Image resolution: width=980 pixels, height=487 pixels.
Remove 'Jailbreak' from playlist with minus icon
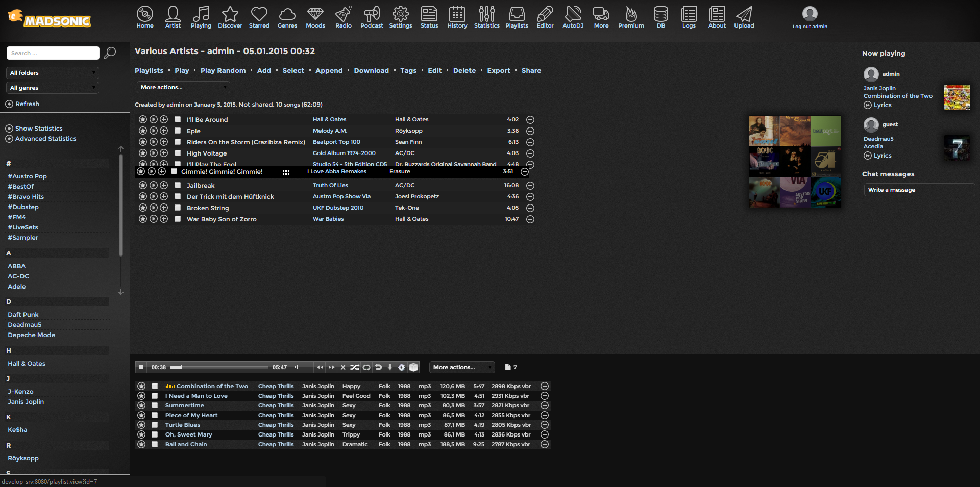coord(530,186)
